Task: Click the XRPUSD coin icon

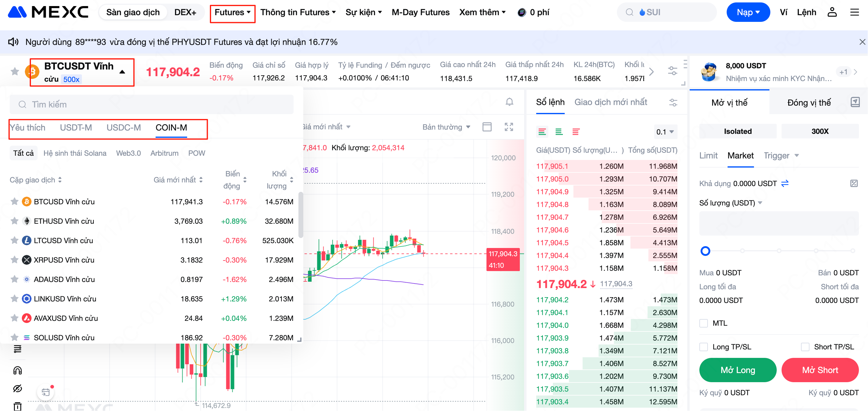Action: tap(27, 260)
